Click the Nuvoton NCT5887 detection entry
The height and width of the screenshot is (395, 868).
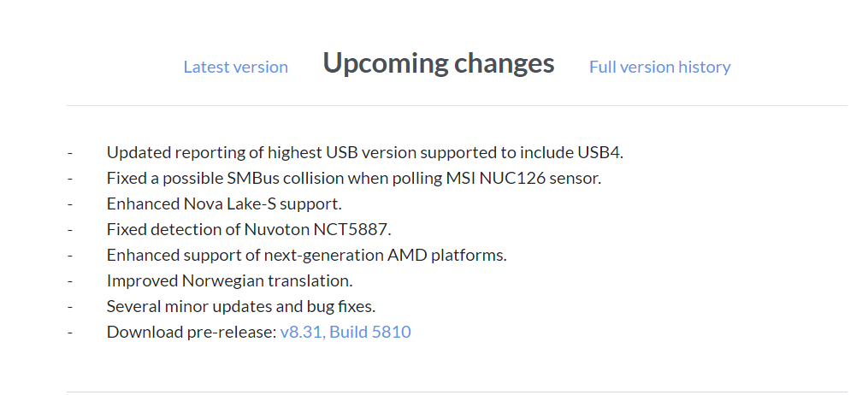(249, 229)
